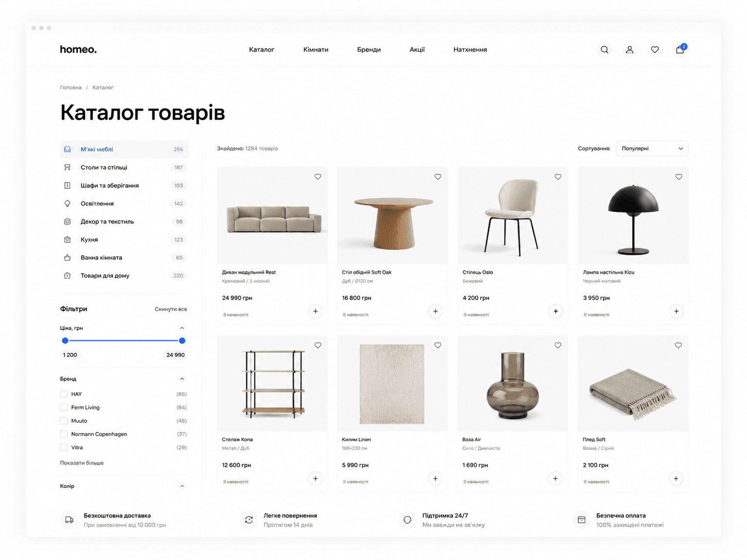Image resolution: width=747 pixels, height=560 pixels.
Task: Collapse the Бренд filter section
Action: pyautogui.click(x=182, y=379)
